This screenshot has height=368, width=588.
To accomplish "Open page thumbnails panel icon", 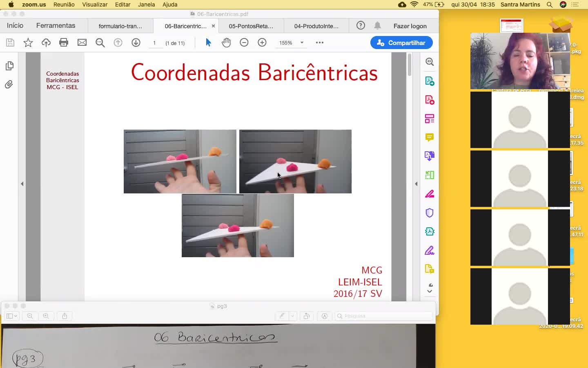I will tap(9, 66).
